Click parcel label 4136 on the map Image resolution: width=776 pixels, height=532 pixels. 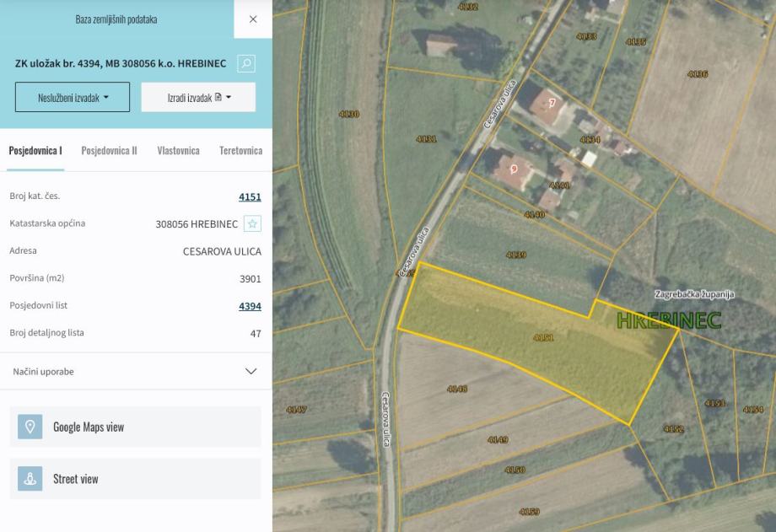tap(698, 74)
